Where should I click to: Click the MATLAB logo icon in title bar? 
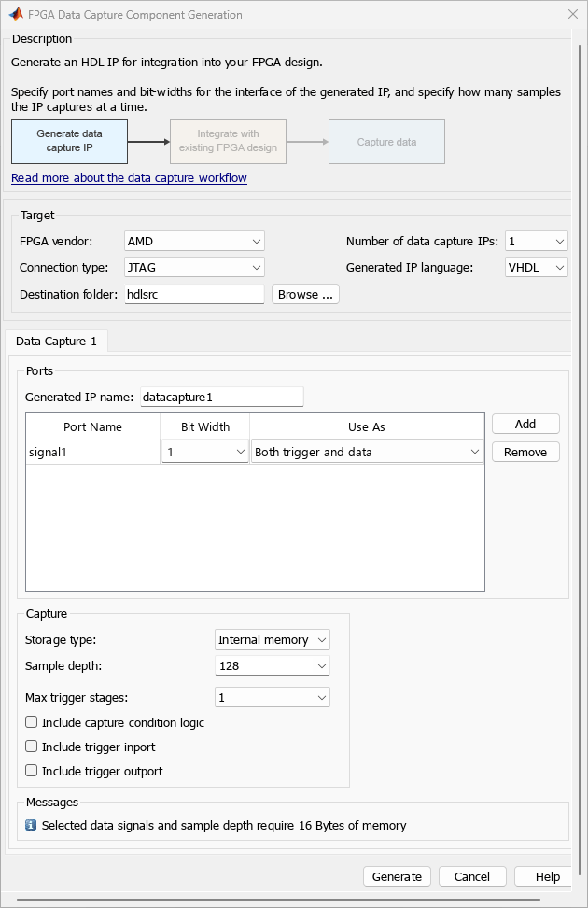tap(16, 15)
